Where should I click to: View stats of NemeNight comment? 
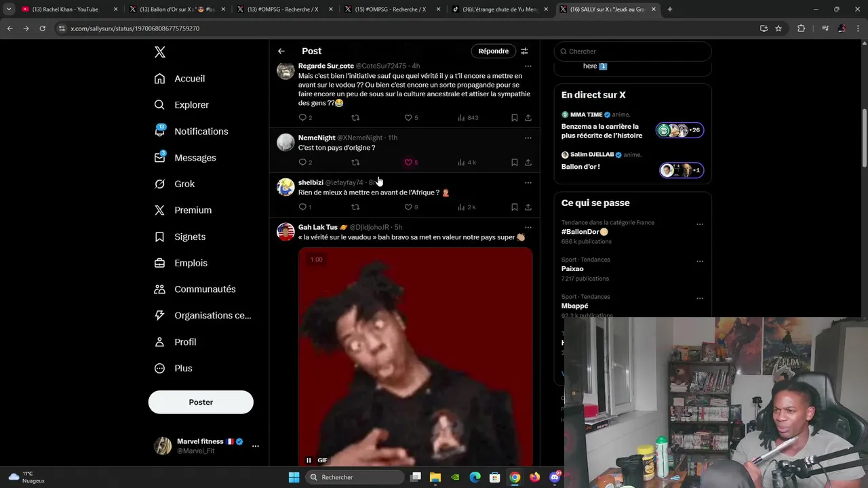467,163
